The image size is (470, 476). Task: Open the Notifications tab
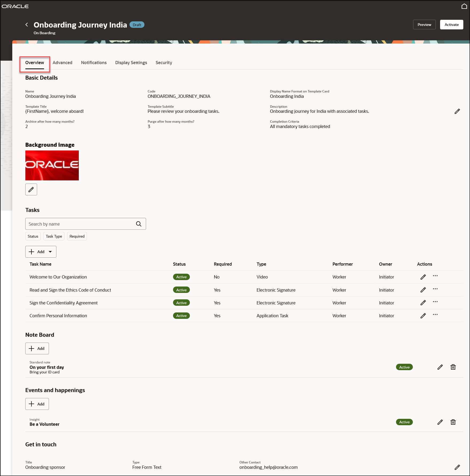(x=94, y=63)
